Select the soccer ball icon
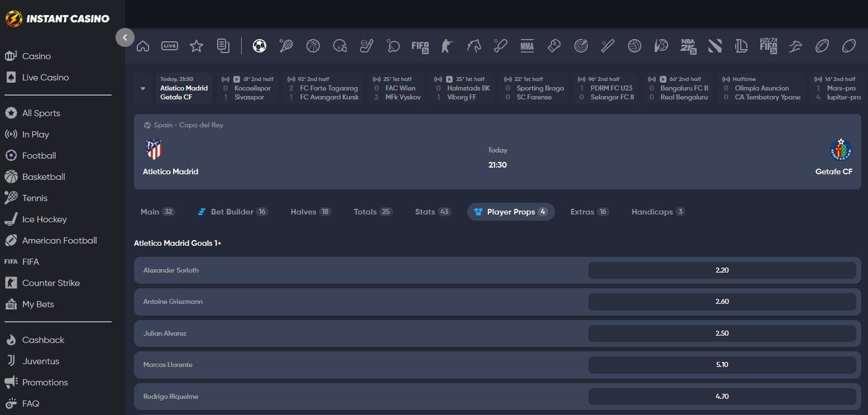The height and width of the screenshot is (415, 868). (x=259, y=46)
